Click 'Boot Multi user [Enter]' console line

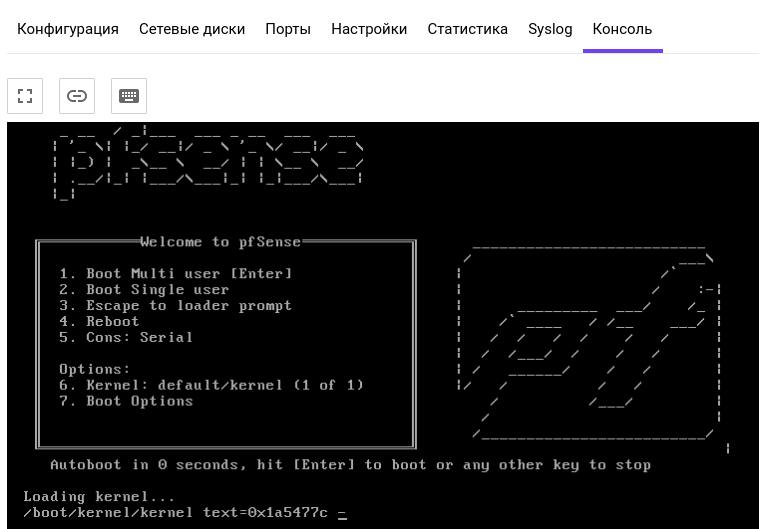point(176,273)
